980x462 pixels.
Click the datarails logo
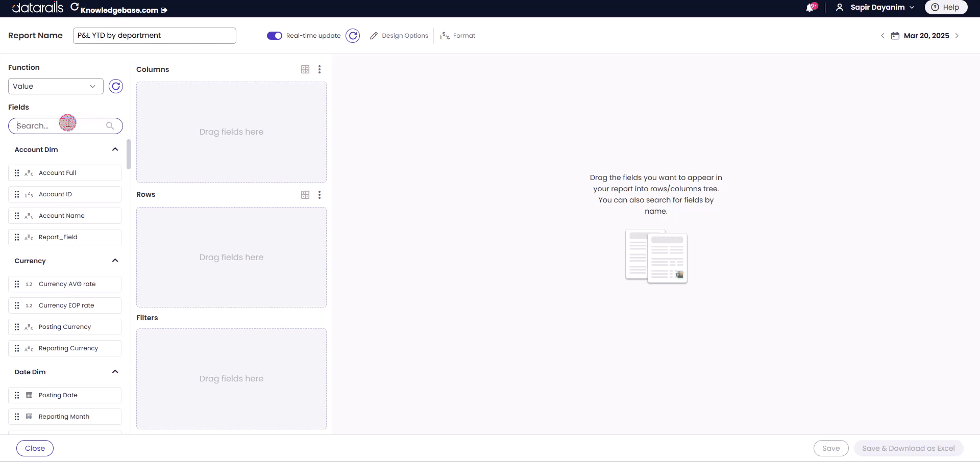click(x=38, y=7)
